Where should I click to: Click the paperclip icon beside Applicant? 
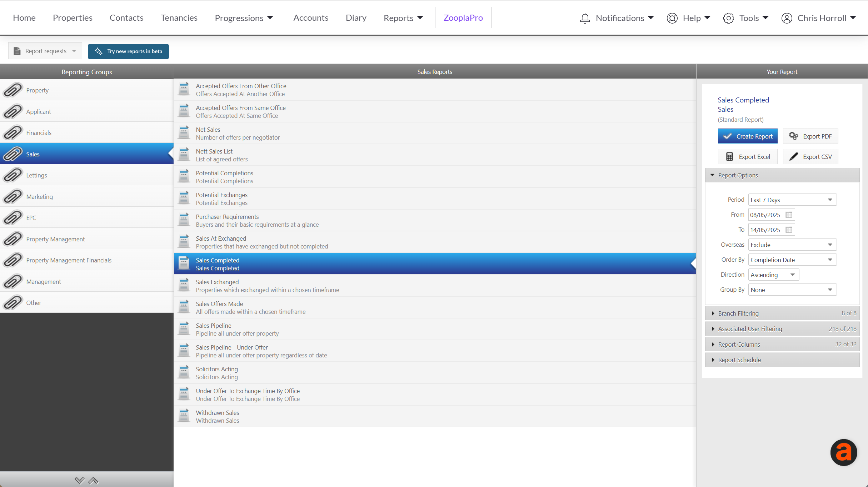tap(13, 111)
